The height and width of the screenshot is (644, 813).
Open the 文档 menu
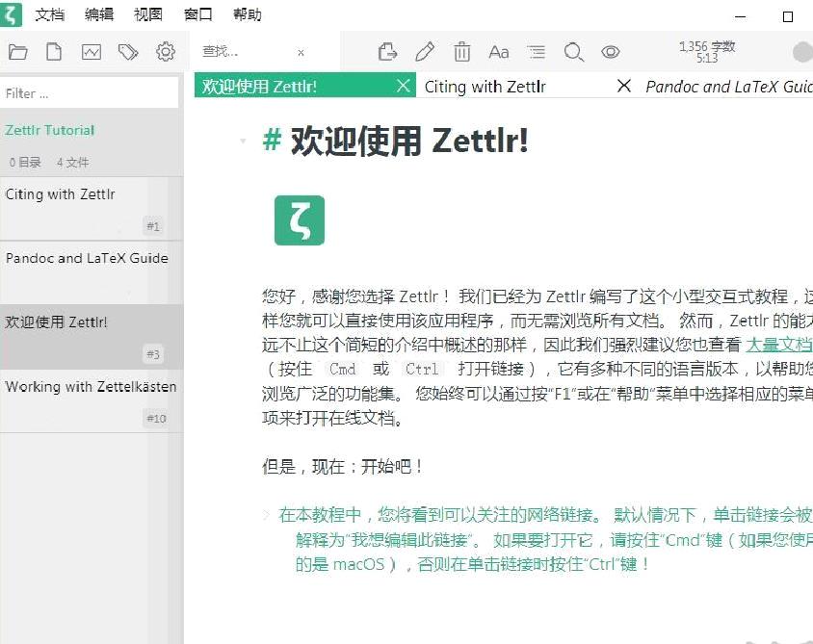click(50, 14)
